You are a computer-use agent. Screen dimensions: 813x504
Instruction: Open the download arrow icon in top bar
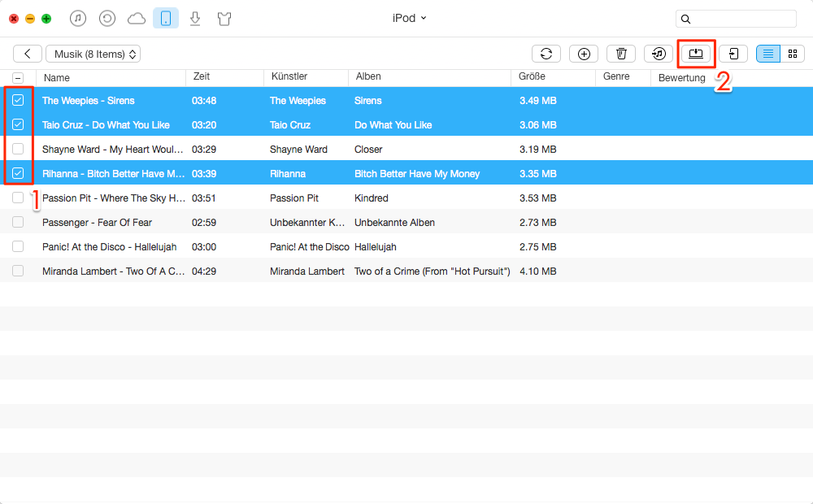coord(195,20)
